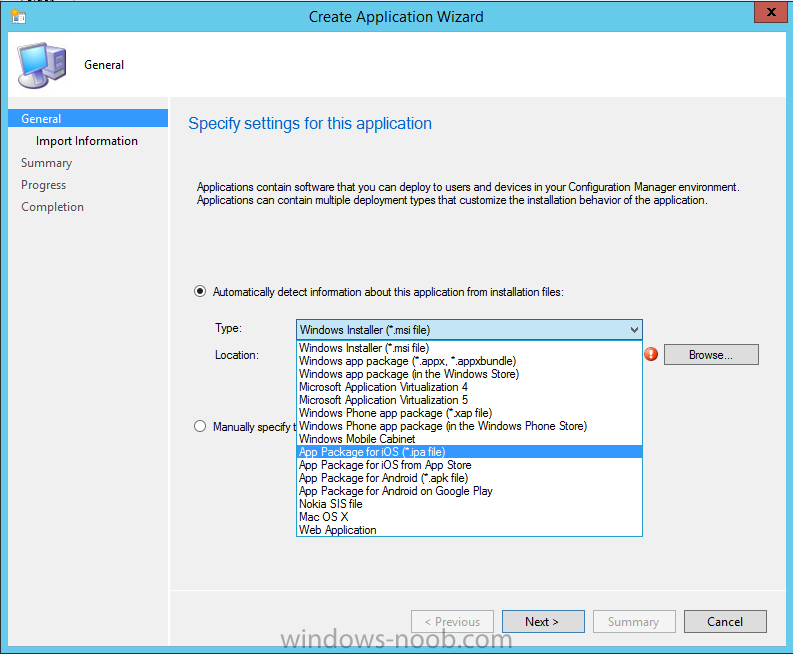Click the red error indicator near Browse
Image resolution: width=793 pixels, height=654 pixels.
coord(651,354)
